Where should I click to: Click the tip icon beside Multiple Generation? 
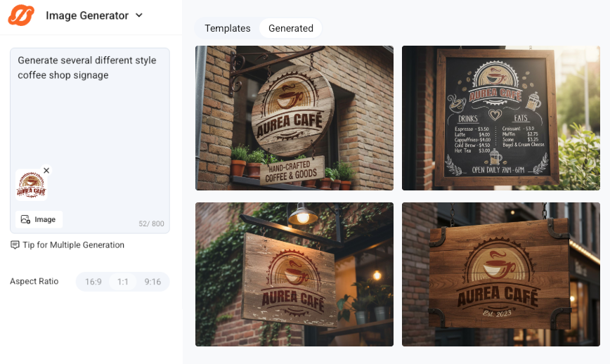tap(15, 245)
